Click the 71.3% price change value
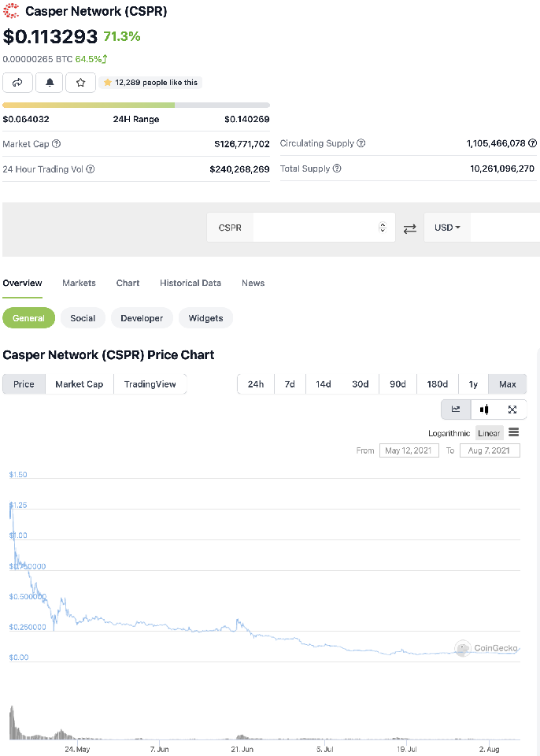This screenshot has height=756, width=540. (x=122, y=36)
